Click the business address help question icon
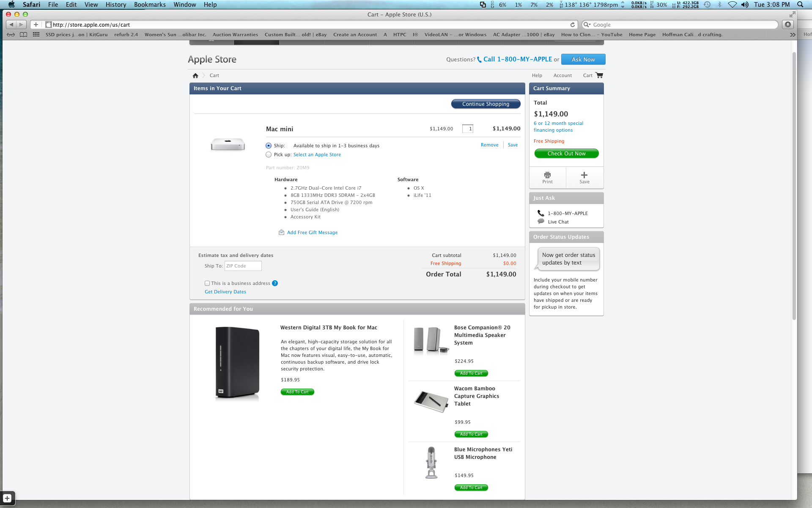The height and width of the screenshot is (508, 812). click(x=275, y=283)
